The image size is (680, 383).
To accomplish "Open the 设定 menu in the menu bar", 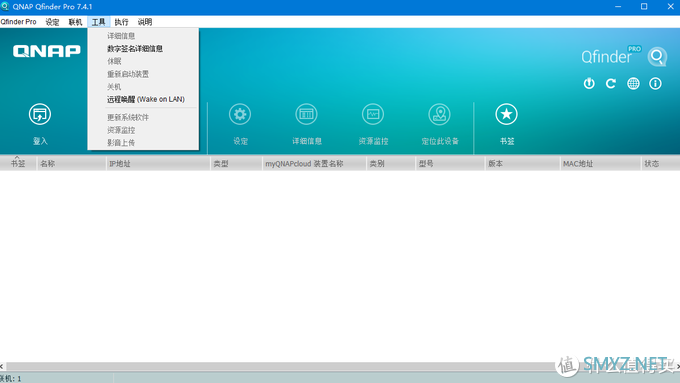I will tap(52, 22).
